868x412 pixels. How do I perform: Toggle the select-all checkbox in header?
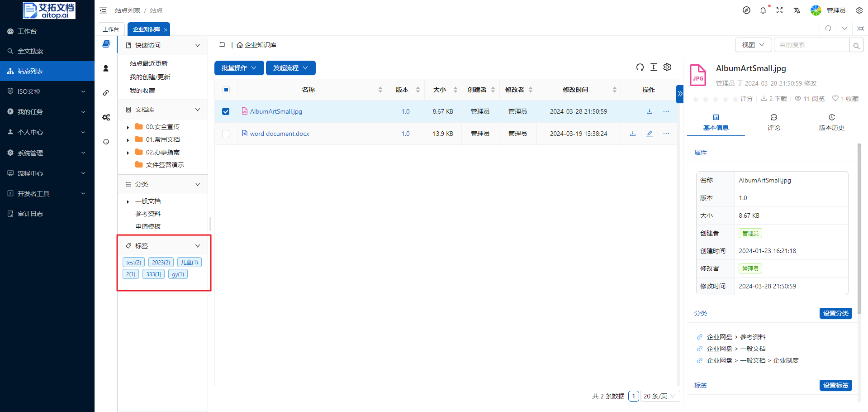pos(226,90)
